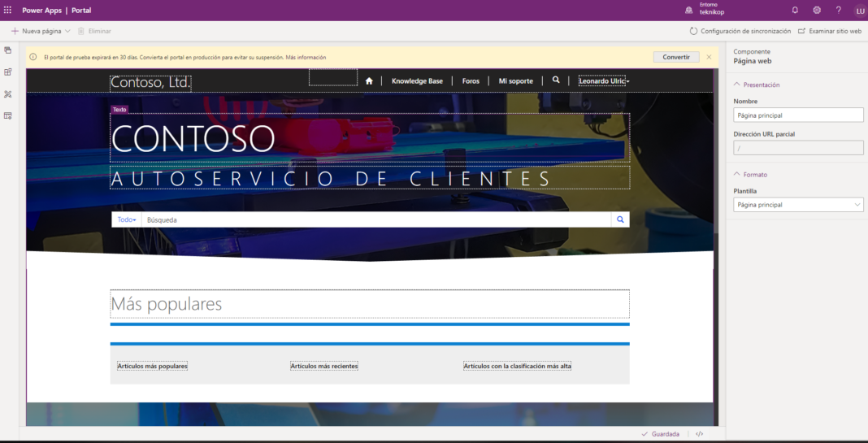Click Nueva página button
The height and width of the screenshot is (443, 868).
(x=37, y=31)
